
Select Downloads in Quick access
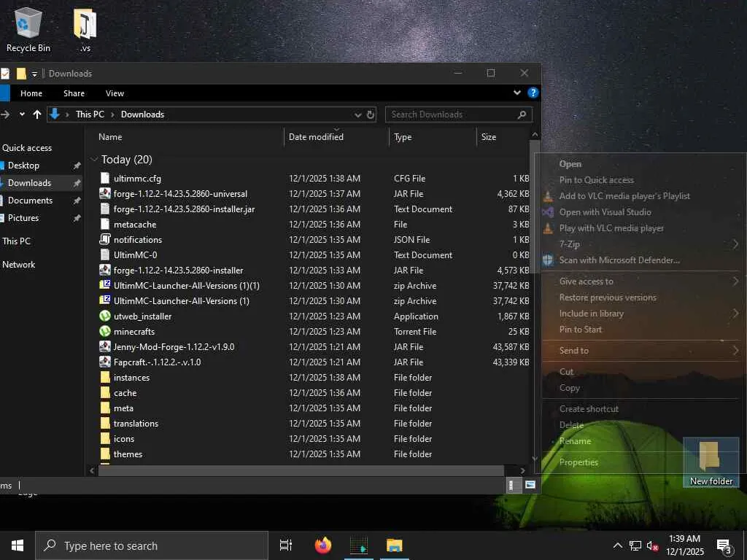[x=29, y=183]
